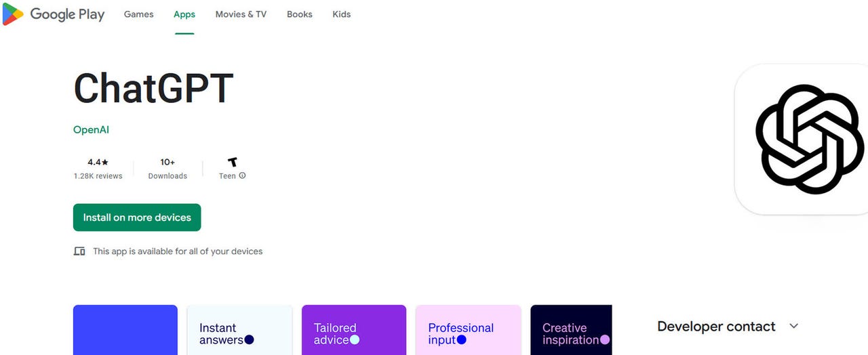868x355 pixels.
Task: Click the Teen content rating T icon
Action: pyautogui.click(x=233, y=162)
